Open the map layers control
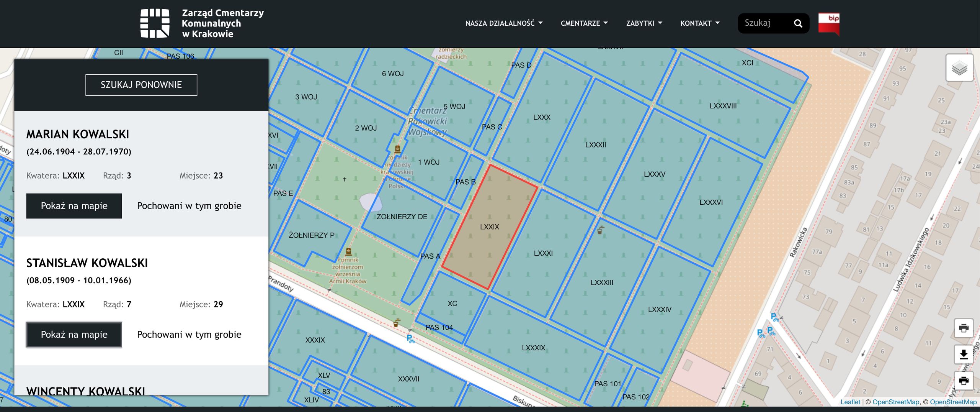The height and width of the screenshot is (412, 980). point(959,68)
